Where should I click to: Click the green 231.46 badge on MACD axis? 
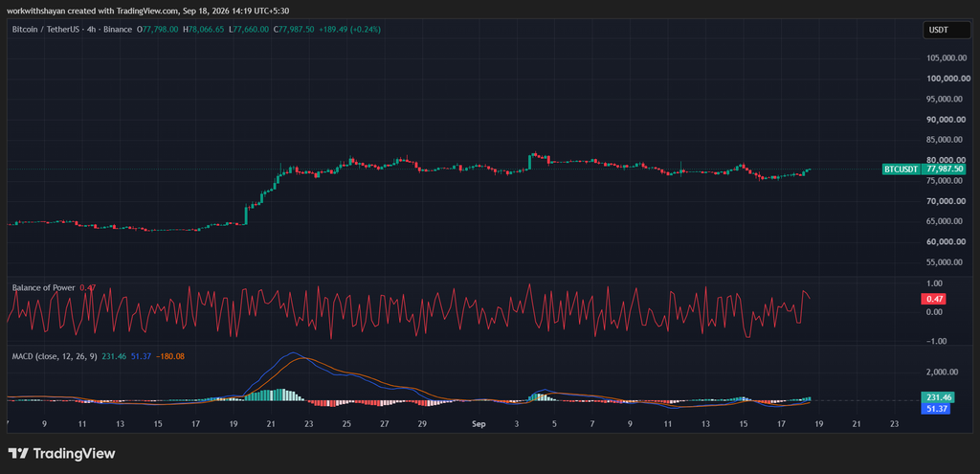click(x=938, y=397)
